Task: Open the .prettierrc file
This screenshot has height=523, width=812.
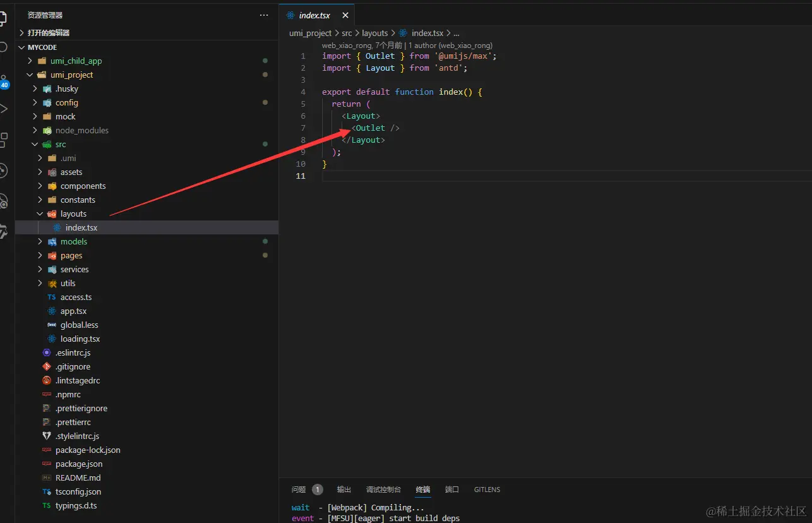Action: (x=146, y=423)
